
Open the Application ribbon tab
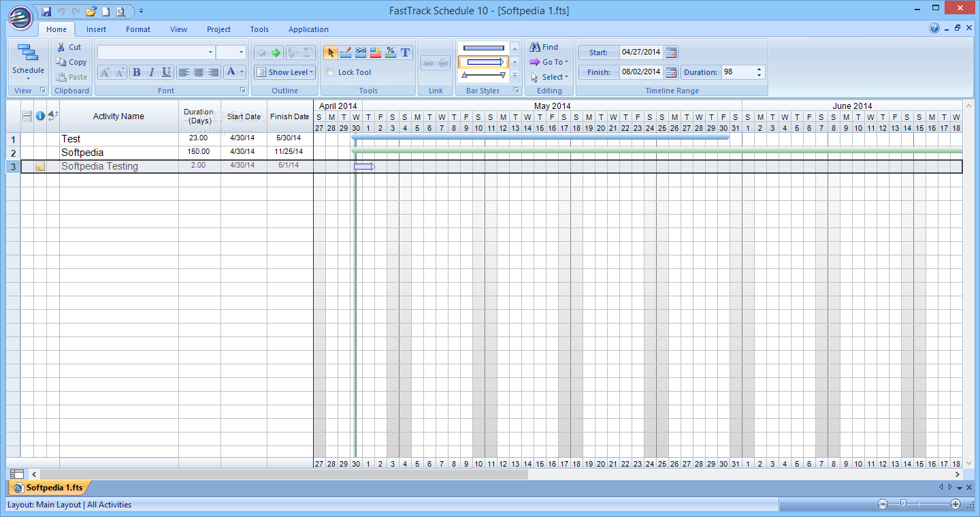click(308, 29)
